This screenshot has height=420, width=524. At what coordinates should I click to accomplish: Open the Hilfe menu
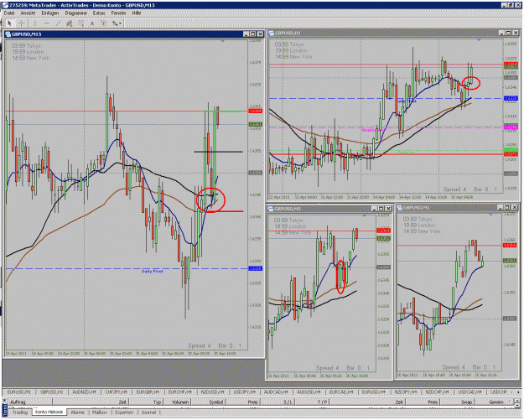click(137, 13)
